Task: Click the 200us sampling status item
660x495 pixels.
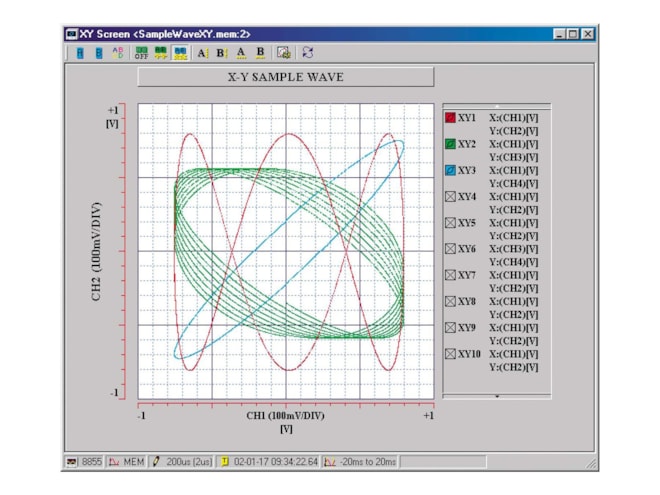Action: [x=187, y=462]
